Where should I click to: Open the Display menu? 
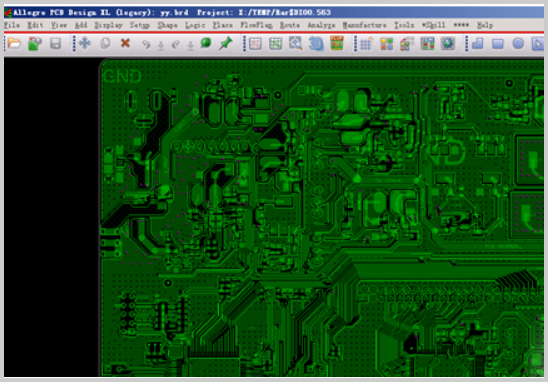click(x=109, y=25)
